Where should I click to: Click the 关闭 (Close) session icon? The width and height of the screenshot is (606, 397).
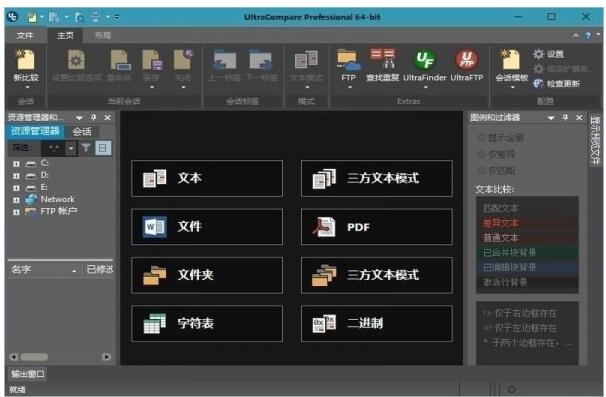click(183, 60)
